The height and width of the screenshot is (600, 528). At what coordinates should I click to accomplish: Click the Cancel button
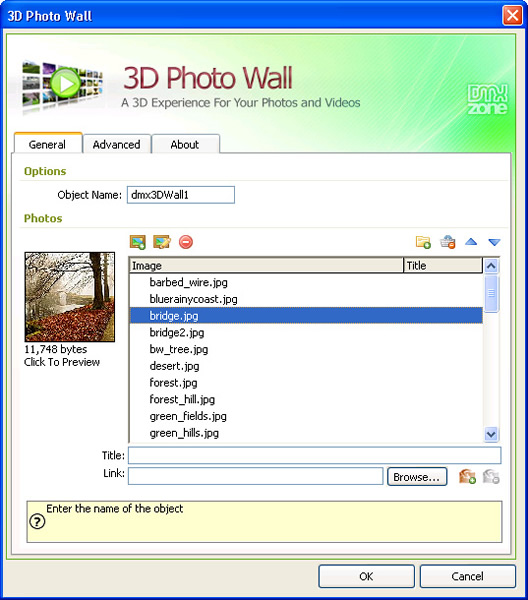point(468,576)
